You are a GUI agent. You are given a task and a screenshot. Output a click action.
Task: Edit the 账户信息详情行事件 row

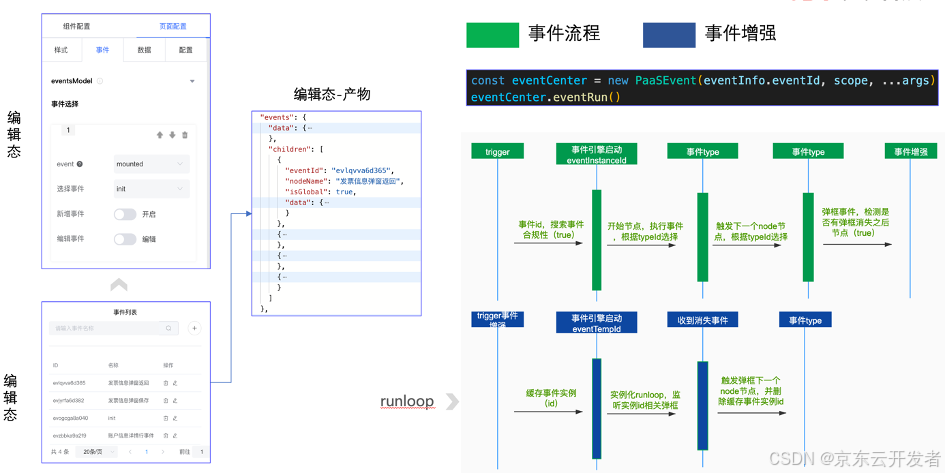point(174,435)
